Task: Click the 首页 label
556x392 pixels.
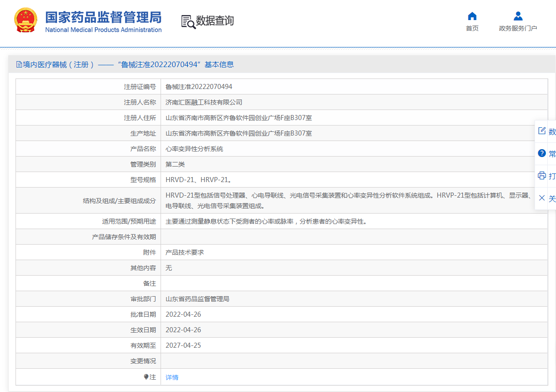Action: [472, 28]
